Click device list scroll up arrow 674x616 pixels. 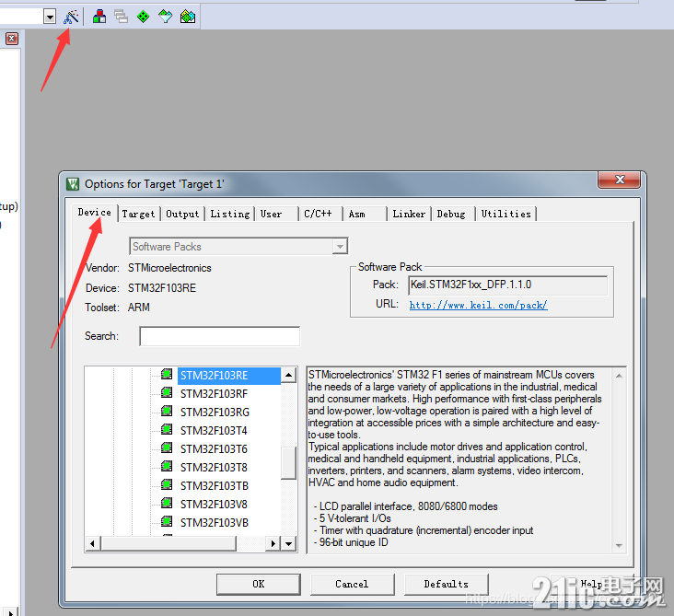point(289,376)
